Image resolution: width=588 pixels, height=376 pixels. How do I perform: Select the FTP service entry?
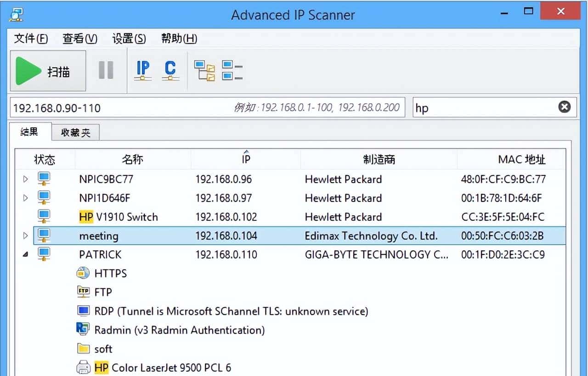click(103, 292)
